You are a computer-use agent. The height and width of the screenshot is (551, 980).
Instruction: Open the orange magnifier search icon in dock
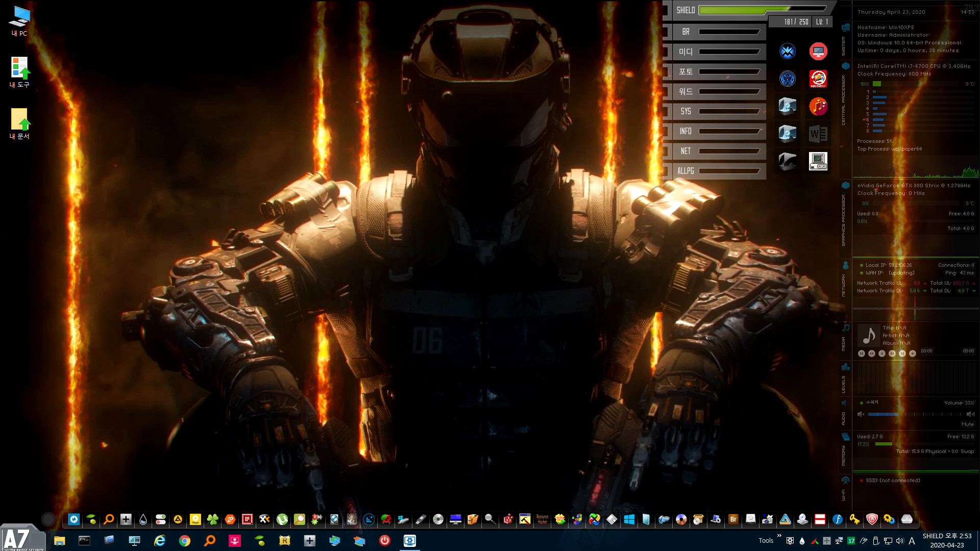[108, 519]
